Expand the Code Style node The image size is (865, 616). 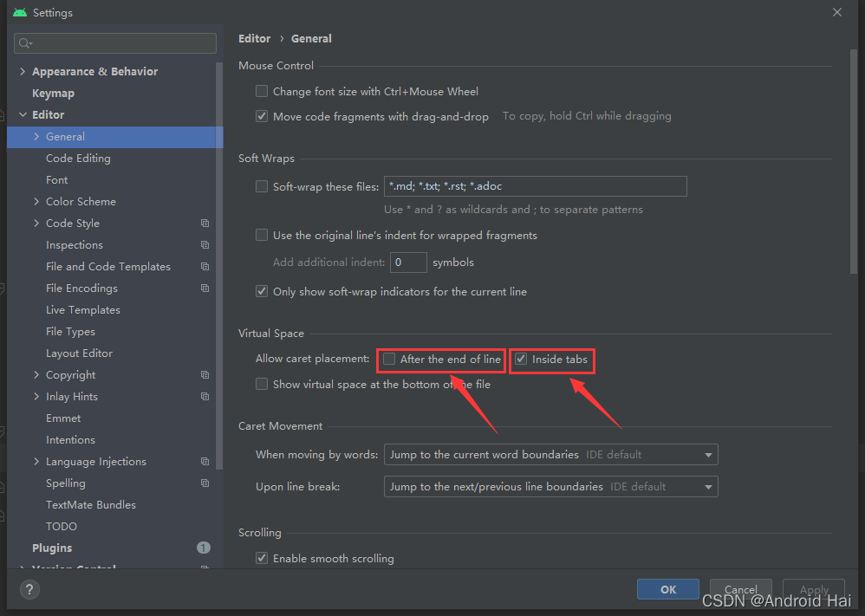pos(36,223)
